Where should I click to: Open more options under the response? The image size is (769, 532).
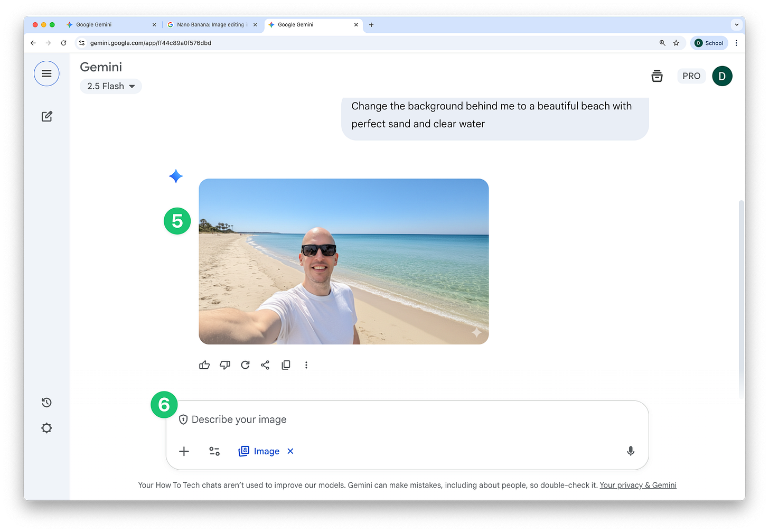[306, 365]
